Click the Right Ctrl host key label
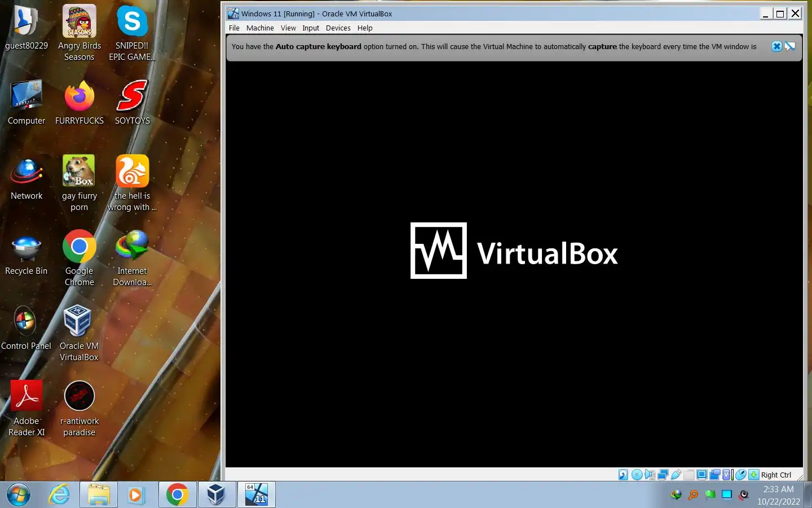The height and width of the screenshot is (508, 812). [776, 475]
